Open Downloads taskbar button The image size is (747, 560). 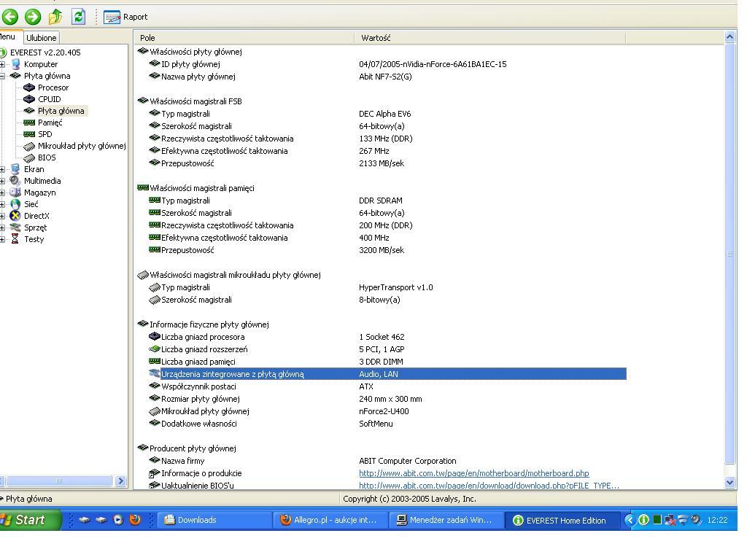coord(214,521)
